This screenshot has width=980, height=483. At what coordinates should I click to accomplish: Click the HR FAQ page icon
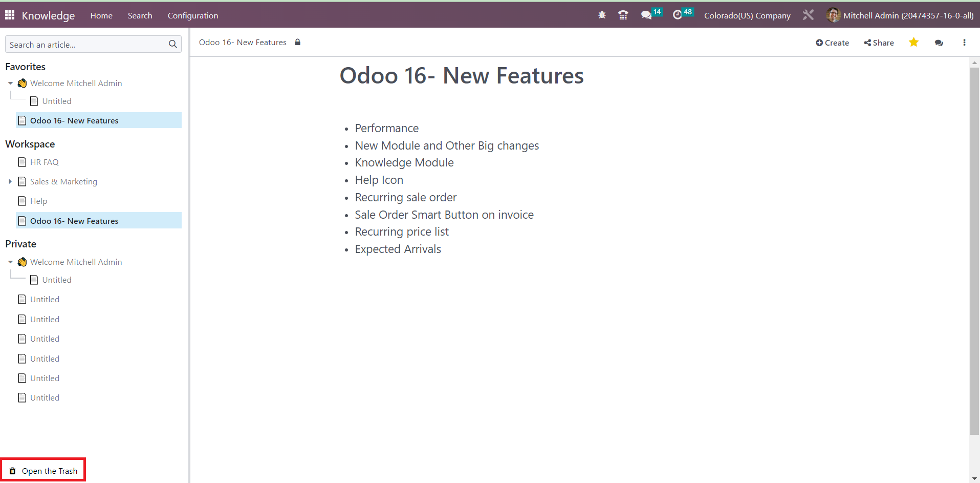point(22,162)
